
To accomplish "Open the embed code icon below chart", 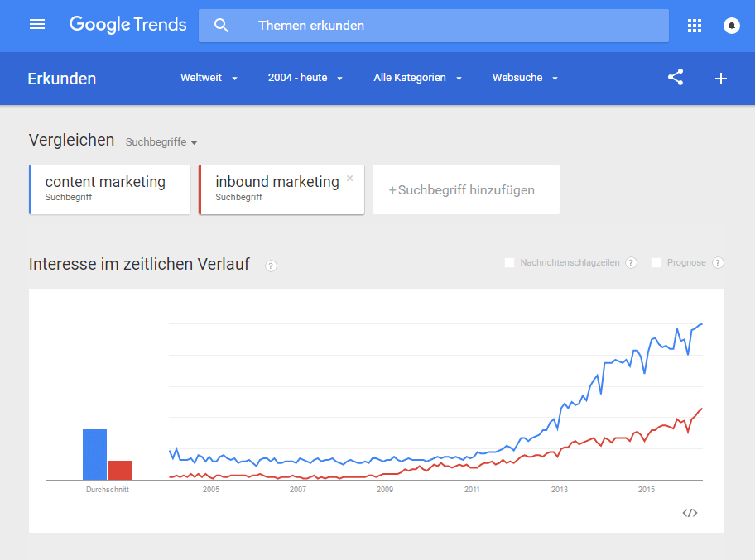I will click(690, 513).
